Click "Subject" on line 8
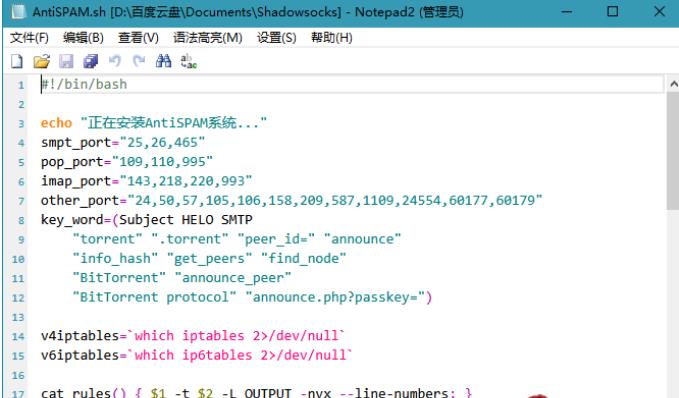This screenshot has width=679, height=398. (x=146, y=220)
